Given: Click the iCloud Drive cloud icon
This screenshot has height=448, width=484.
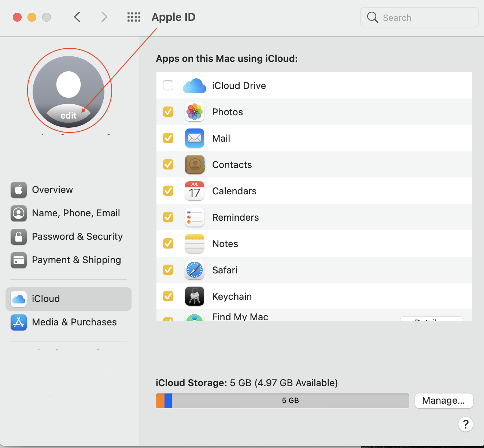Looking at the screenshot, I should [194, 86].
